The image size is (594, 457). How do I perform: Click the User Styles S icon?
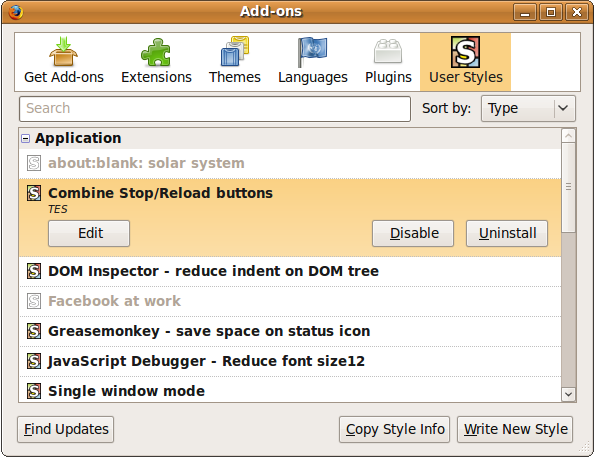(465, 52)
